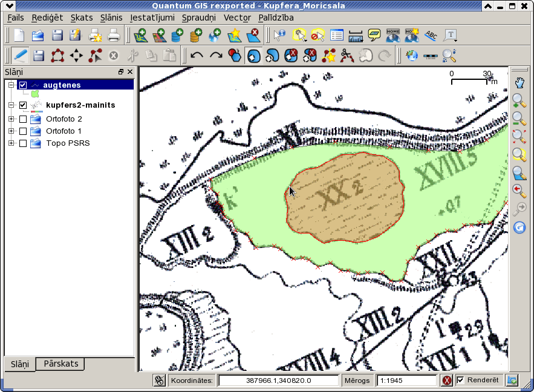Open the labeling ABC tool

pos(431,36)
